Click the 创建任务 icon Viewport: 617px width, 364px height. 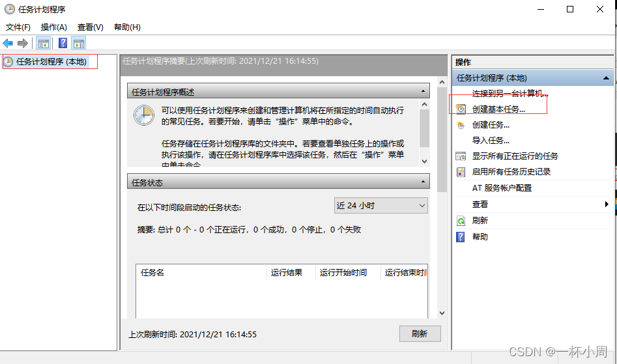461,125
